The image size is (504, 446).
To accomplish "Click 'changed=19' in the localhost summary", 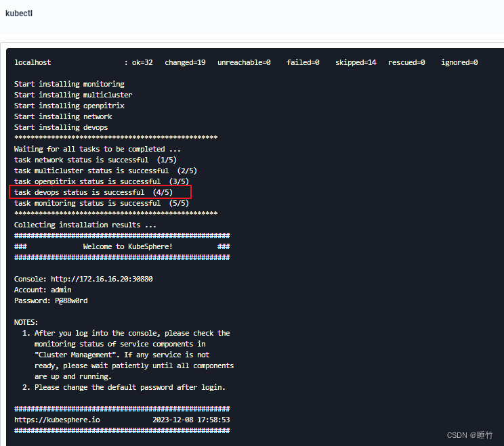I will tap(185, 62).
